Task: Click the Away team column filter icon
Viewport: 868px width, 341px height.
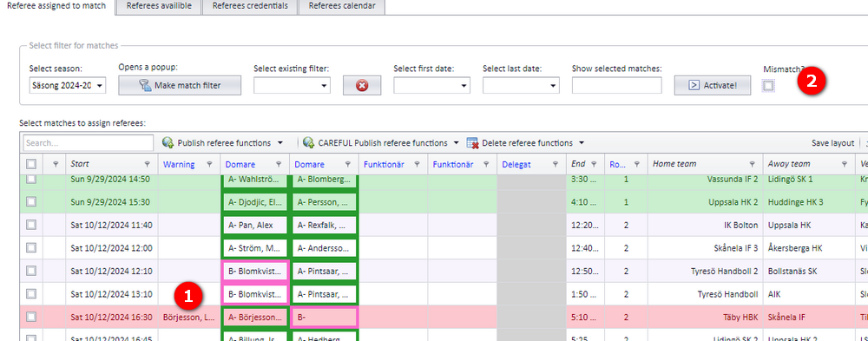Action: (x=845, y=164)
